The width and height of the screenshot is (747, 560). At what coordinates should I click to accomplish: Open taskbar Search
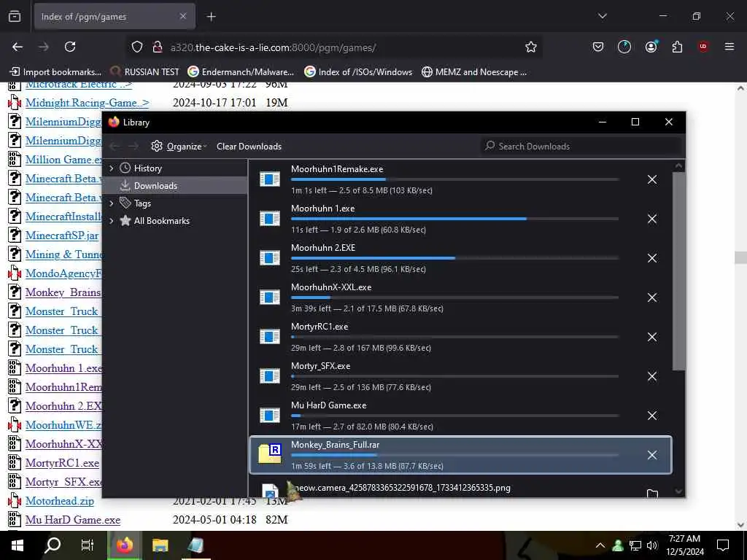point(53,545)
